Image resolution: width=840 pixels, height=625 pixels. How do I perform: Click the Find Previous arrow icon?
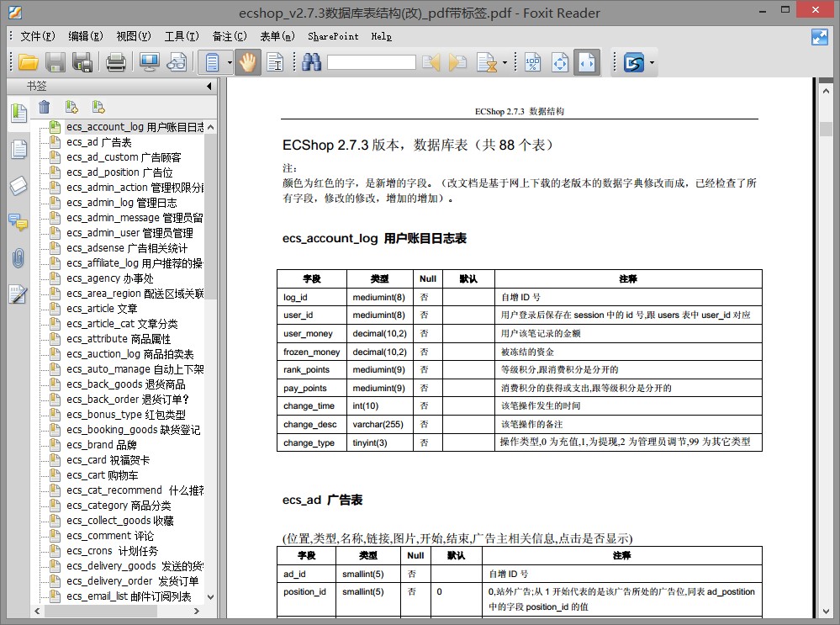[431, 63]
